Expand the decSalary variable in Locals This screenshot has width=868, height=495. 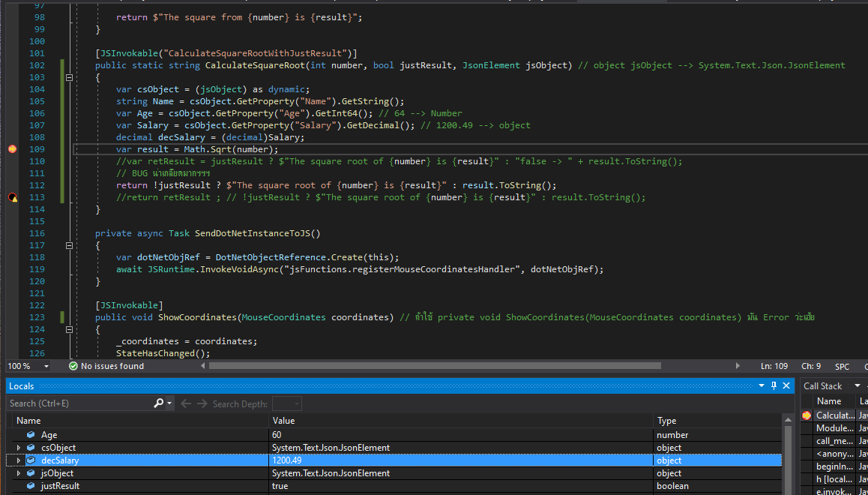coord(18,460)
